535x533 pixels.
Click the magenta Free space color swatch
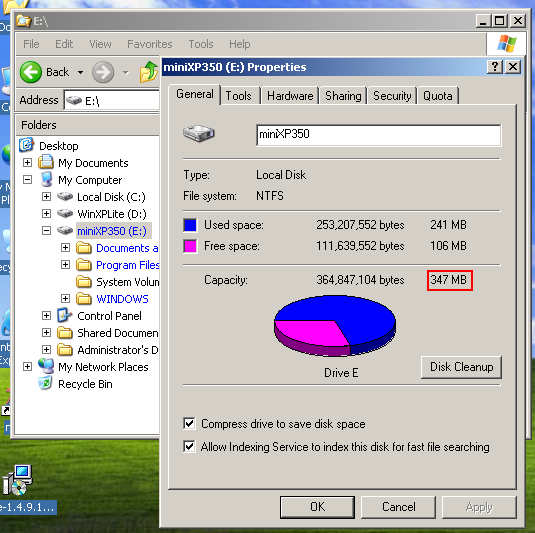click(190, 246)
